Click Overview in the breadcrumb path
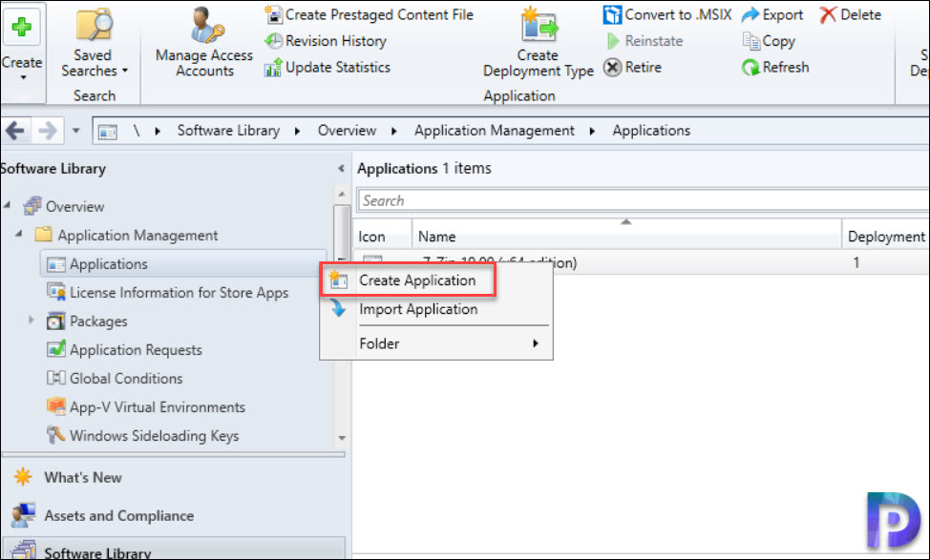 click(347, 131)
